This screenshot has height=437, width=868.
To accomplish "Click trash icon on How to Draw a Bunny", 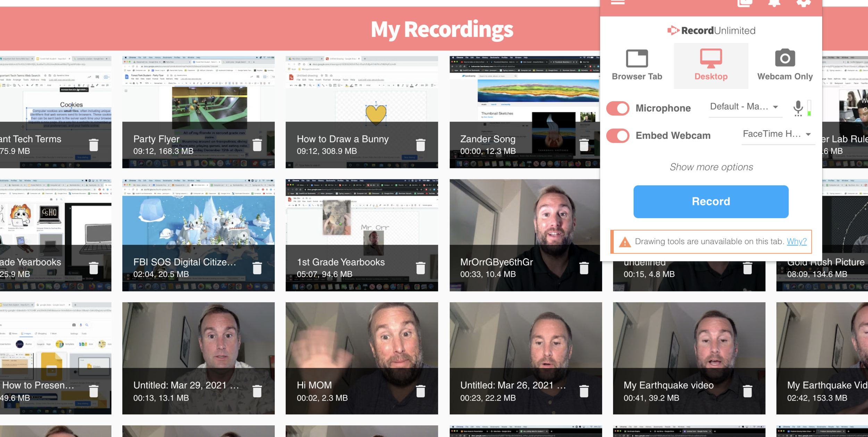I will click(x=420, y=145).
